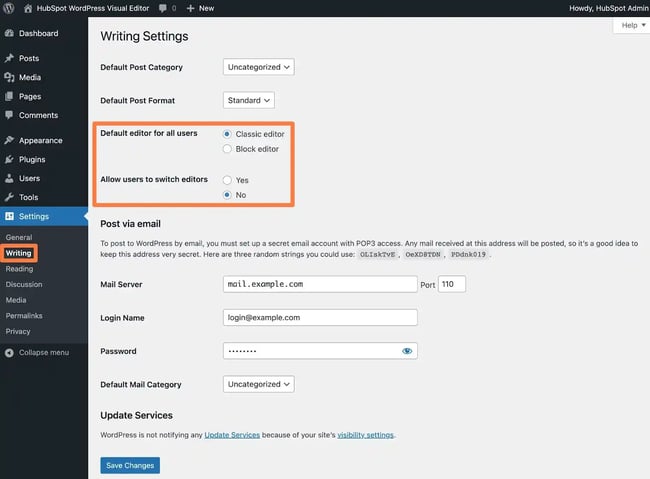Click HubSpot WordPress Visual Editor site name
Viewport: 650px width, 479px height.
93,8
